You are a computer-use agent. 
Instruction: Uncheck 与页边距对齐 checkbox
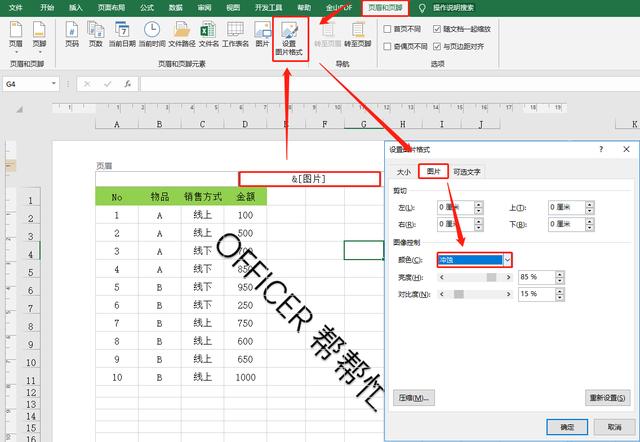437,46
